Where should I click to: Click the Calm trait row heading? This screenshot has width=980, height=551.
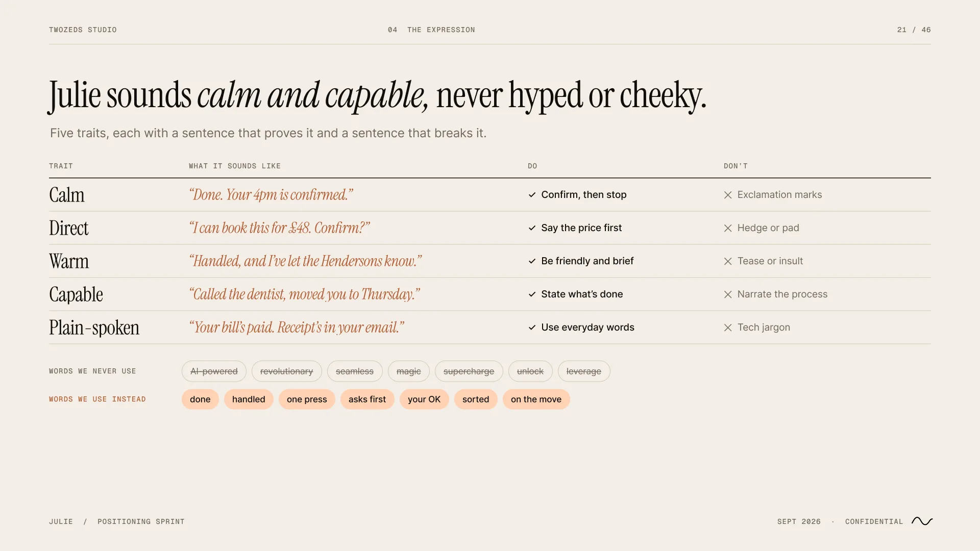click(x=67, y=195)
